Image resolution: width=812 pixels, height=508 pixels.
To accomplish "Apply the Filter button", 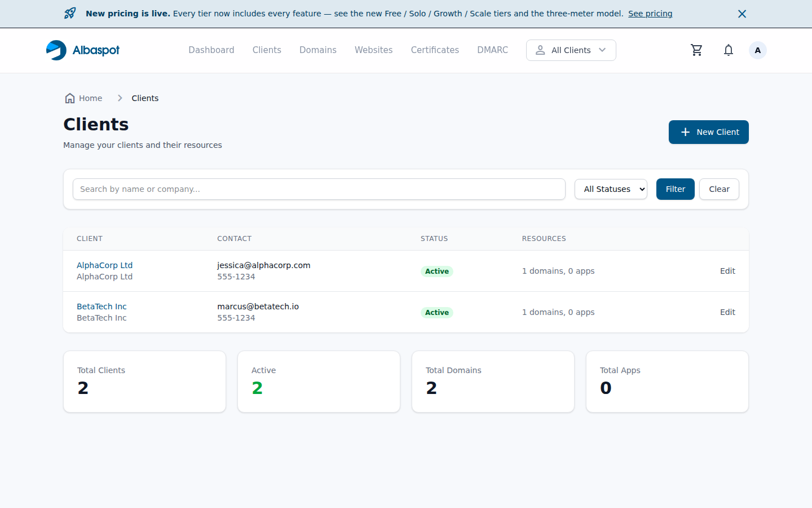I will (x=676, y=189).
